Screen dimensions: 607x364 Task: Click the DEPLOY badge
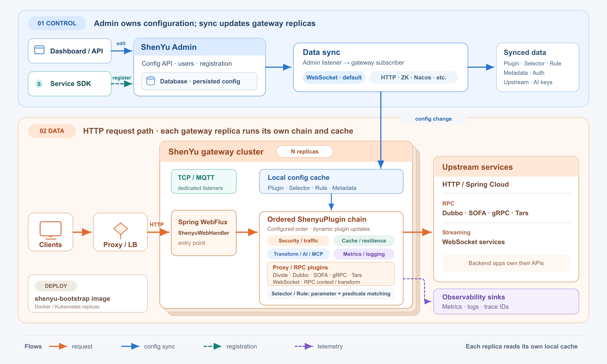pyautogui.click(x=56, y=286)
